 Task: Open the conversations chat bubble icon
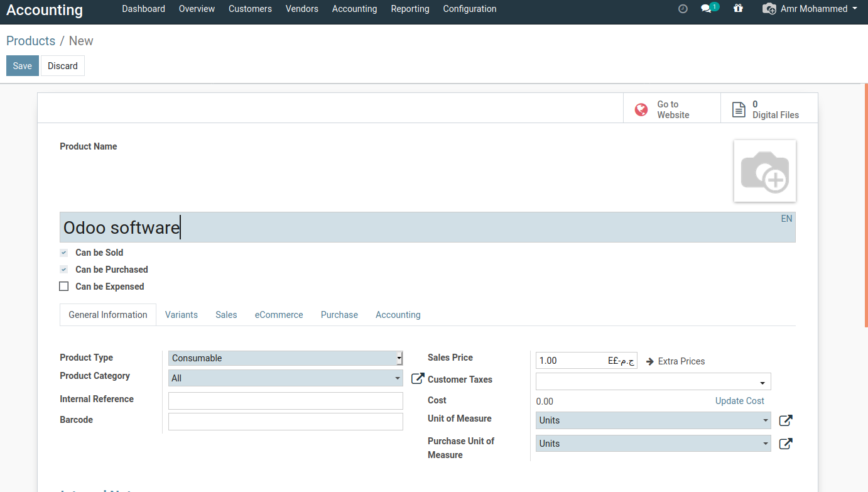point(707,9)
